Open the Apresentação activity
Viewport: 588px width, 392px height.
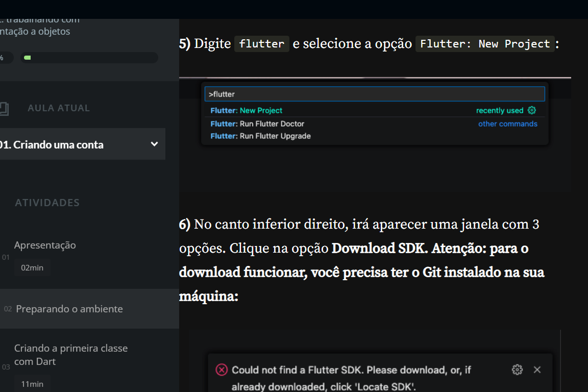[45, 245]
